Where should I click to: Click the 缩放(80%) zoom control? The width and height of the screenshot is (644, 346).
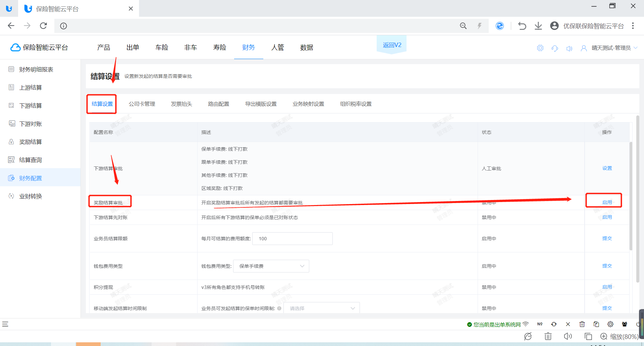(x=619, y=336)
